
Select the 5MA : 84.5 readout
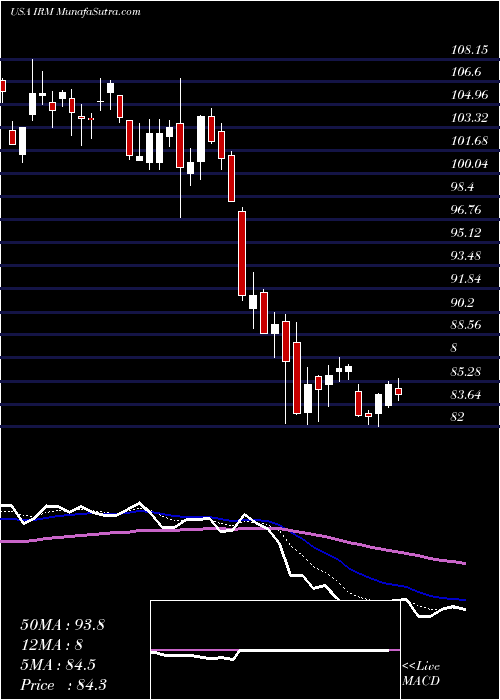point(58,665)
